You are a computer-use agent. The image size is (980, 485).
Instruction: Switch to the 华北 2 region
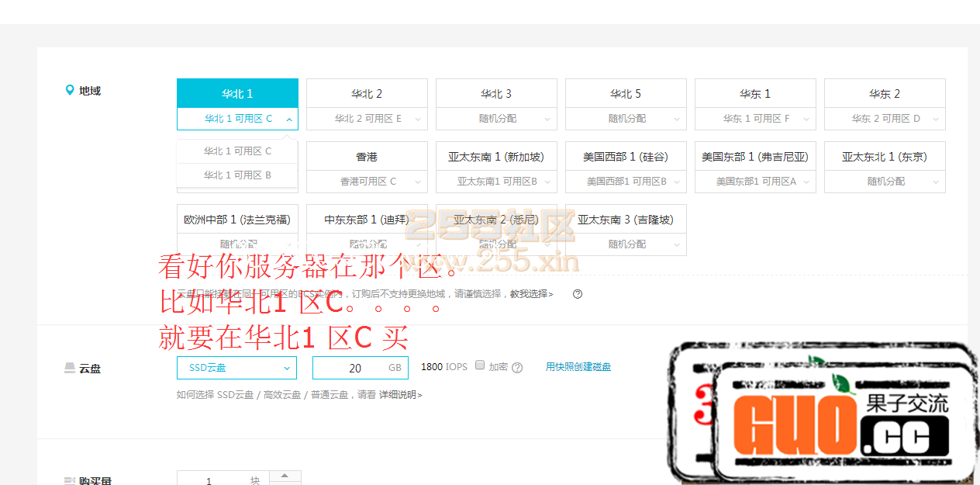pyautogui.click(x=367, y=92)
